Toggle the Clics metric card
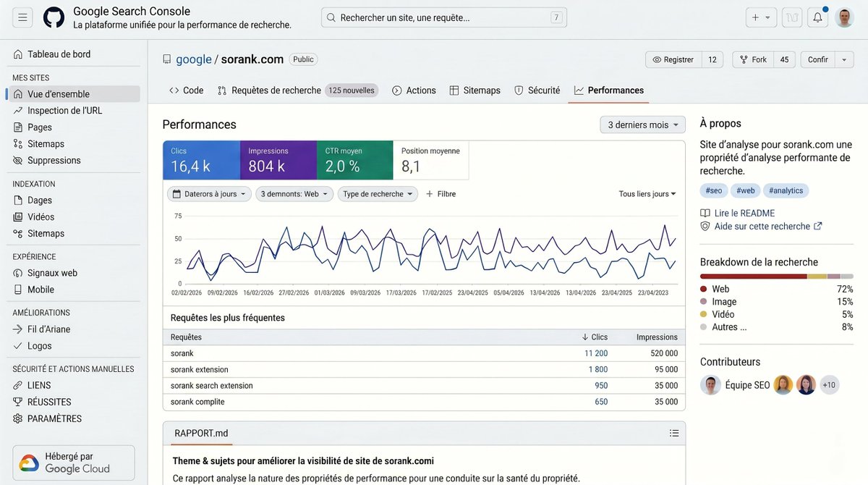 (201, 160)
